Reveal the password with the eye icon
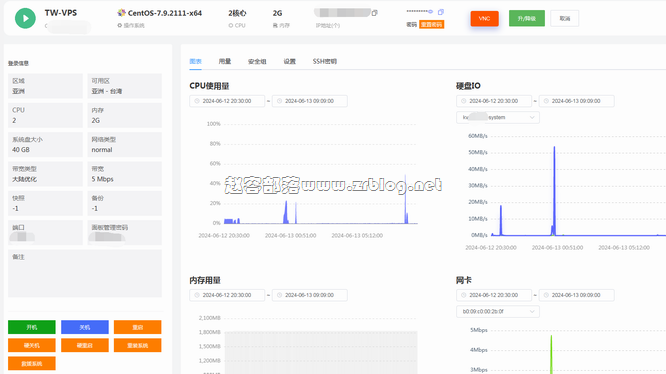Viewport: 666px width, 374px height. (430, 12)
